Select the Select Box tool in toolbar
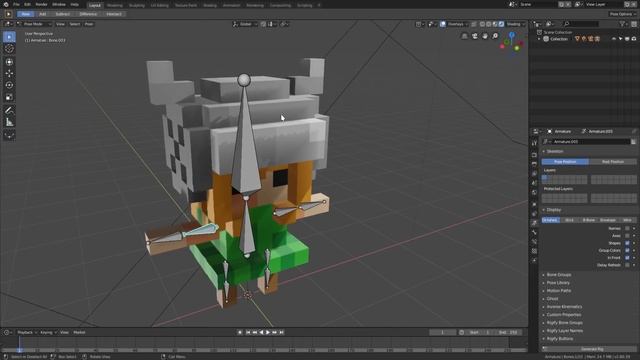 [9, 37]
